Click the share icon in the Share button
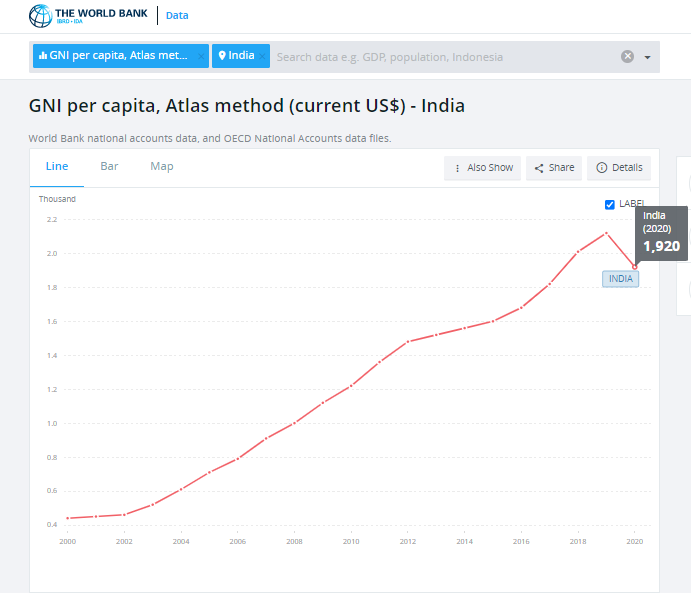Image resolution: width=691 pixels, height=593 pixels. (x=539, y=168)
